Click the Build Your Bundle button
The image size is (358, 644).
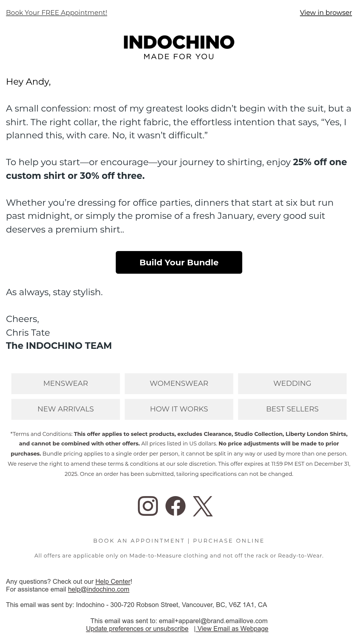point(179,262)
